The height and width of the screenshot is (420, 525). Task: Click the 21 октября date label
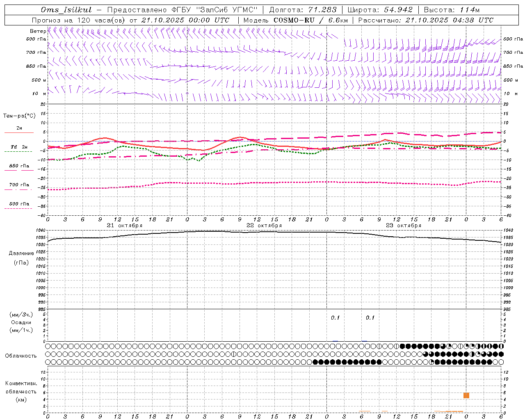(x=125, y=226)
